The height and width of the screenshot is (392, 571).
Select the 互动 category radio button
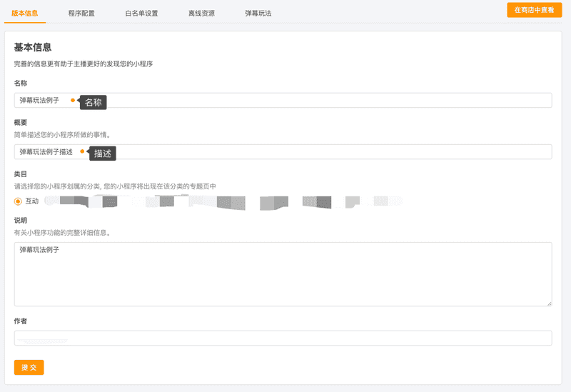tap(19, 201)
